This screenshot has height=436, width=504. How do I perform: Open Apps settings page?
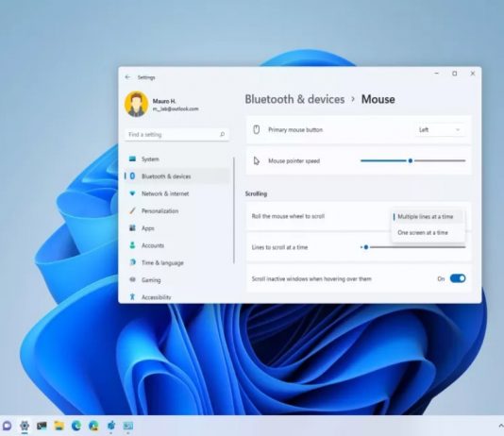[176, 228]
